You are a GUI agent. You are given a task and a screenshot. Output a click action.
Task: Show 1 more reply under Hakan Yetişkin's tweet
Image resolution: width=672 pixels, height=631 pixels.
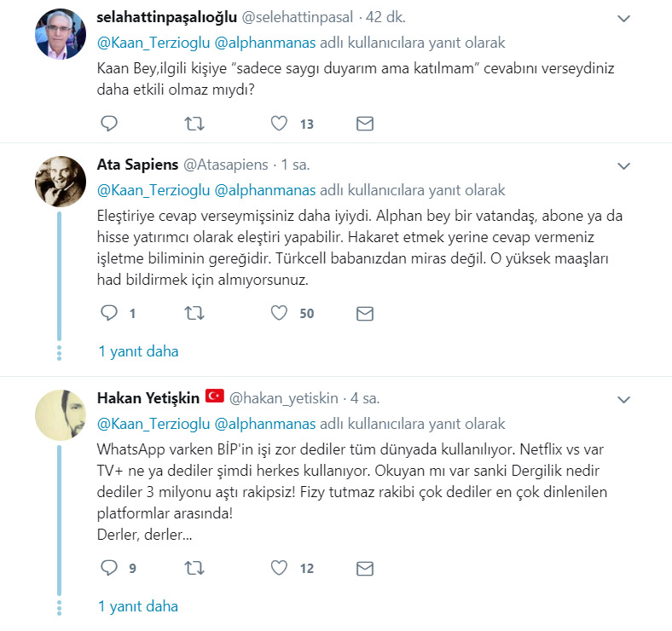[x=138, y=606]
